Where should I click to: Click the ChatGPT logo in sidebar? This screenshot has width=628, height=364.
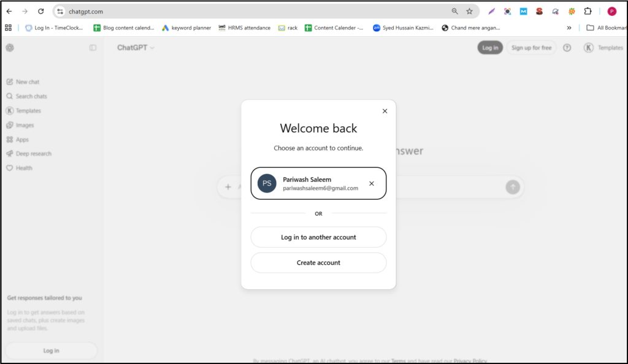(10, 48)
